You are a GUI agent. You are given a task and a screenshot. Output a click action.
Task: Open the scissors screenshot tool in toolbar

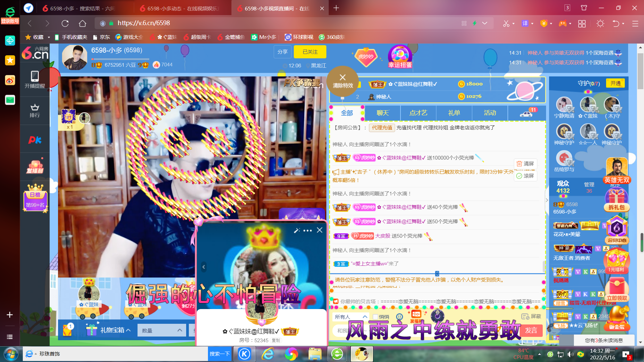(506, 23)
